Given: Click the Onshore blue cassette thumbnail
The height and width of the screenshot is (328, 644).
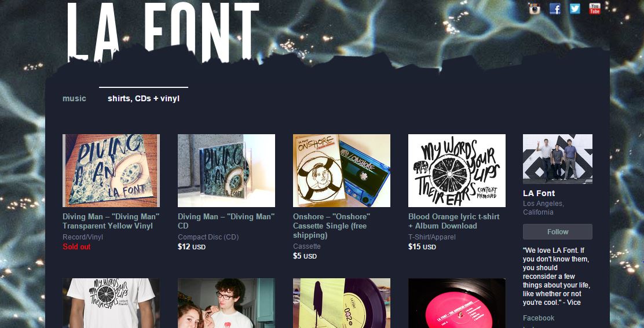Looking at the screenshot, I should 342,171.
